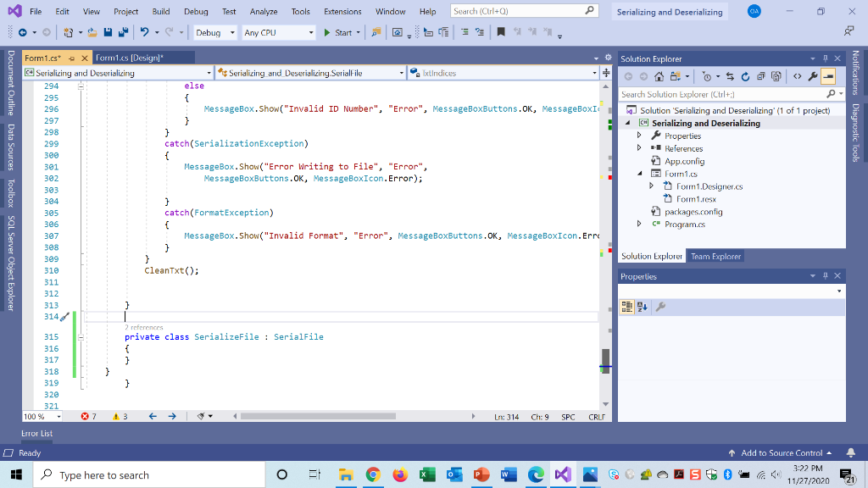Viewport: 868px width, 488px height.
Task: Click the Save All toolbar icon
Action: point(123,34)
